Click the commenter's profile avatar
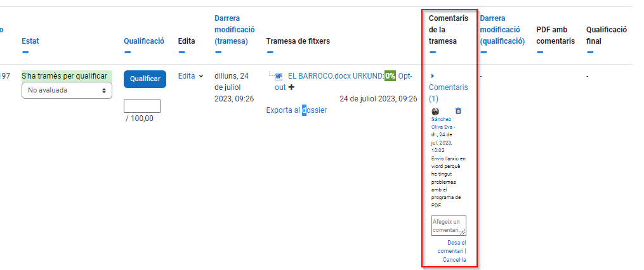The height and width of the screenshot is (270, 644). tap(435, 111)
